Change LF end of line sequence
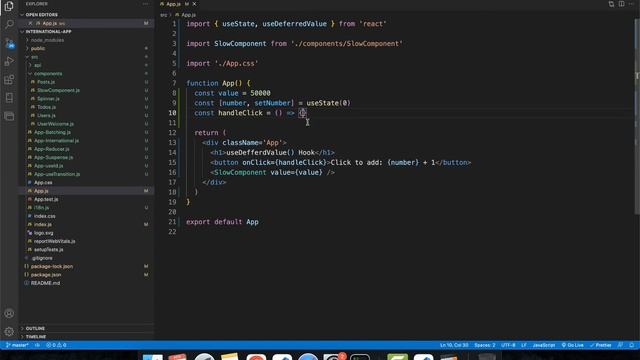 pyautogui.click(x=524, y=345)
